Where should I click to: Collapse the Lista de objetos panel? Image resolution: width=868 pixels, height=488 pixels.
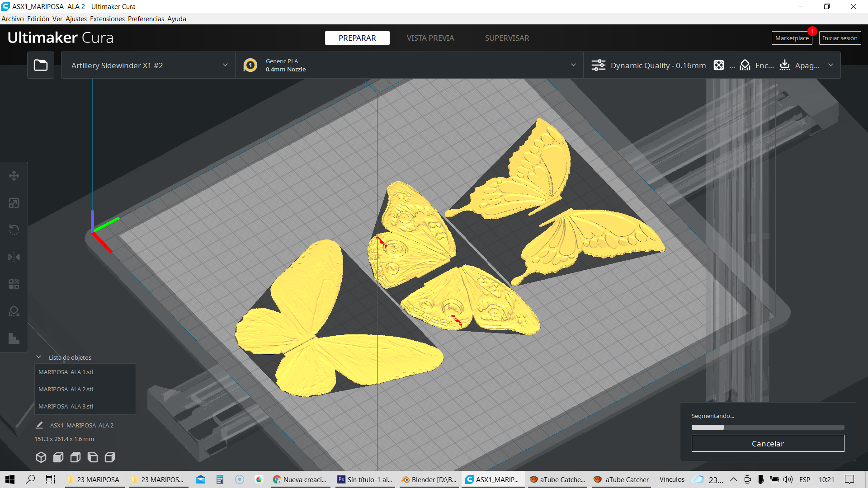point(39,357)
